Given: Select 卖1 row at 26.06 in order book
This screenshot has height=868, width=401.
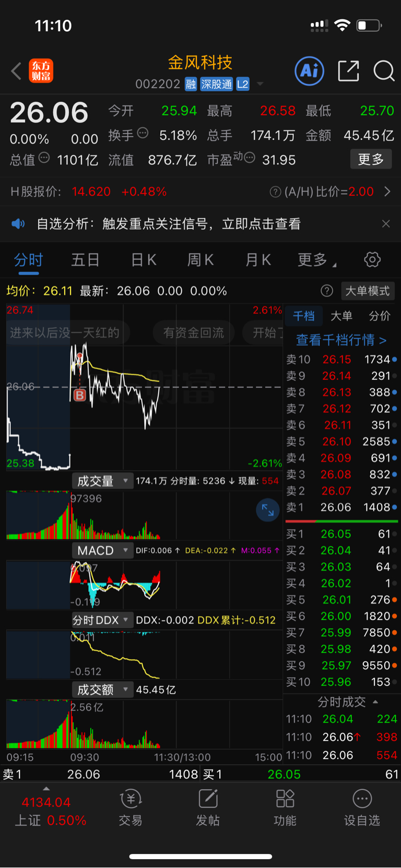Looking at the screenshot, I should click(x=341, y=507).
